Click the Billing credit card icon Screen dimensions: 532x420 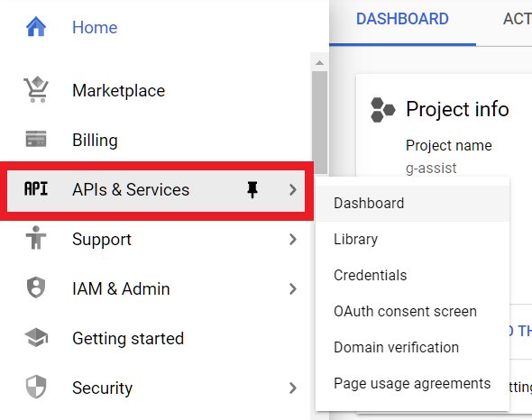click(x=36, y=139)
